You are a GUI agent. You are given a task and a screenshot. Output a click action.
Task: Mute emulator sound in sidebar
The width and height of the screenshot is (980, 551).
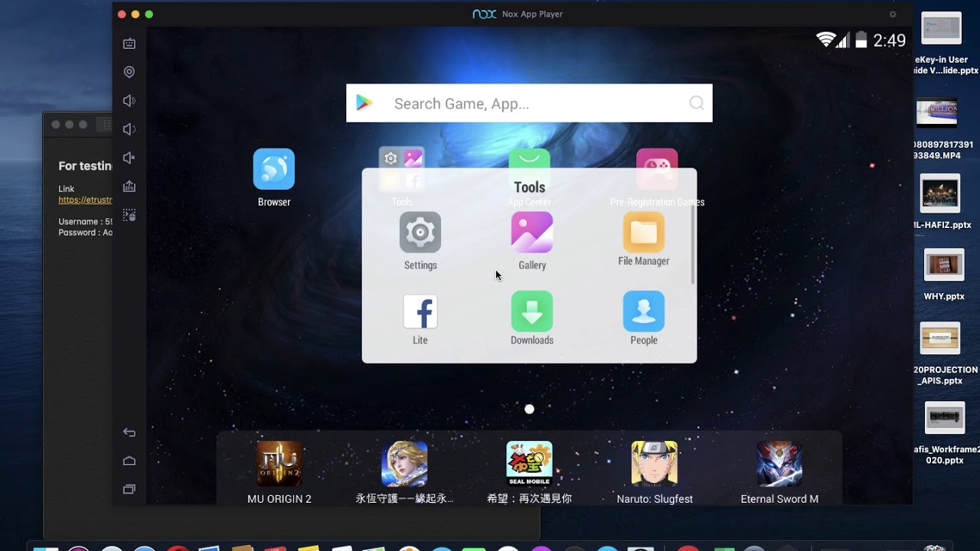(129, 158)
